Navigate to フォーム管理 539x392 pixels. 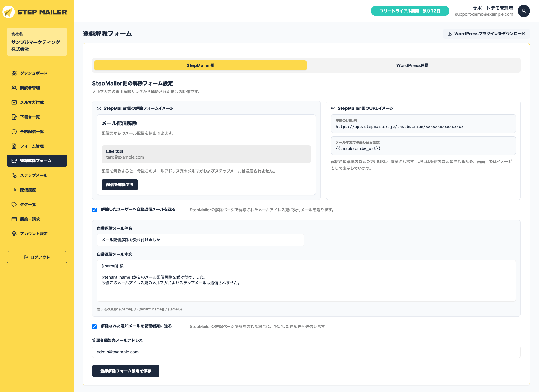coord(37,146)
